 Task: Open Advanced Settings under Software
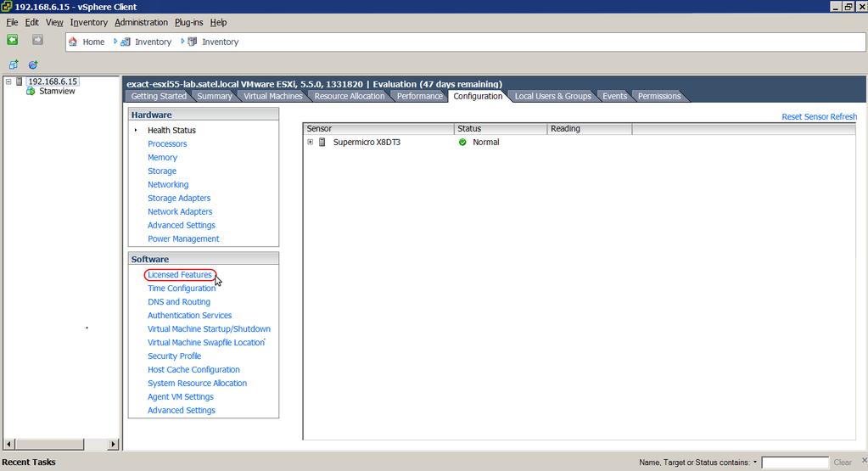(x=181, y=410)
